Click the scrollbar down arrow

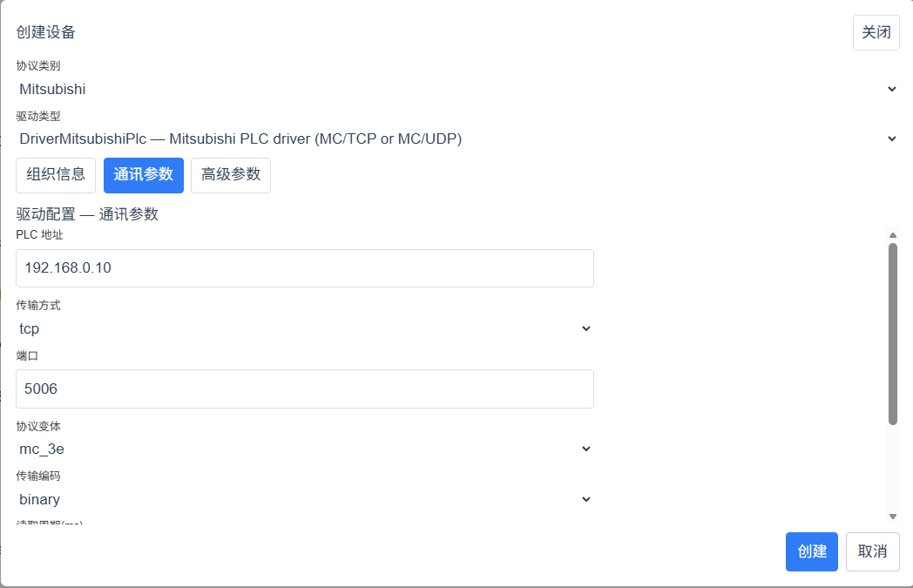coord(893,517)
